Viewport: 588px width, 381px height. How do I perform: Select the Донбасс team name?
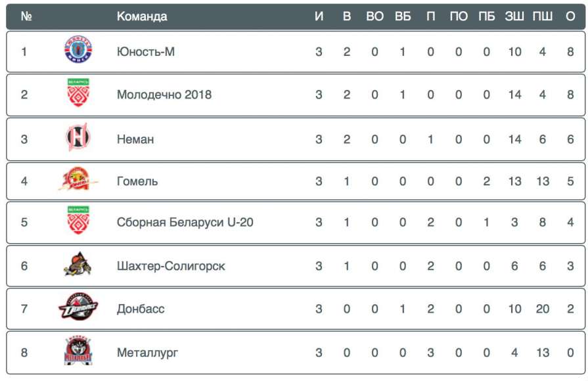141,309
